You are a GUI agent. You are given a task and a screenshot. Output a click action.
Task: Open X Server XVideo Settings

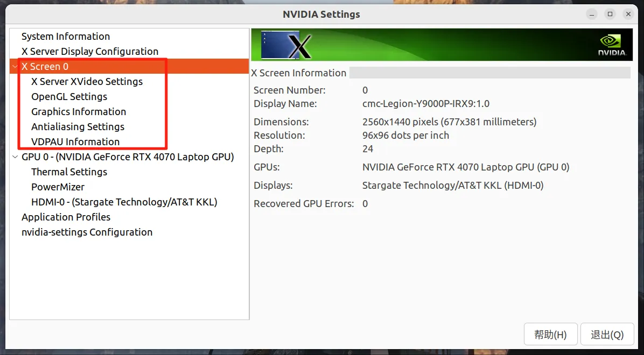(x=87, y=82)
